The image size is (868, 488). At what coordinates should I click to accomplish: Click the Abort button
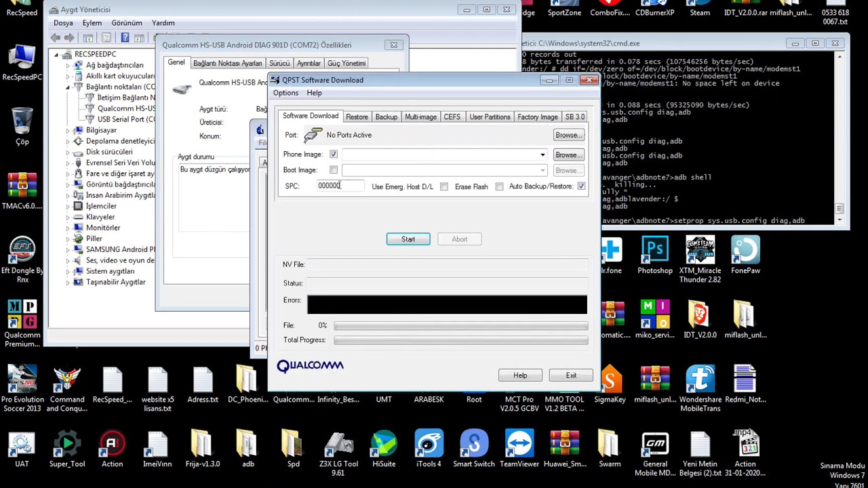460,239
